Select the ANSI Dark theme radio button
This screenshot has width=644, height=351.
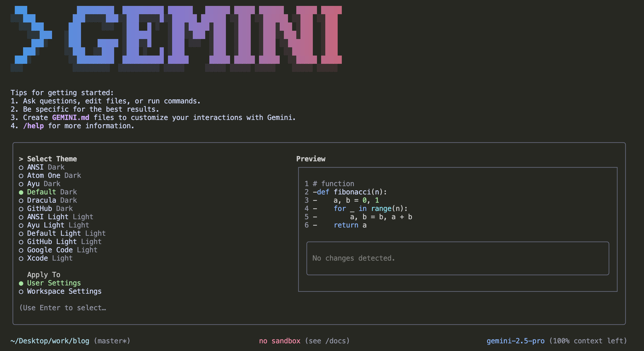click(x=21, y=168)
